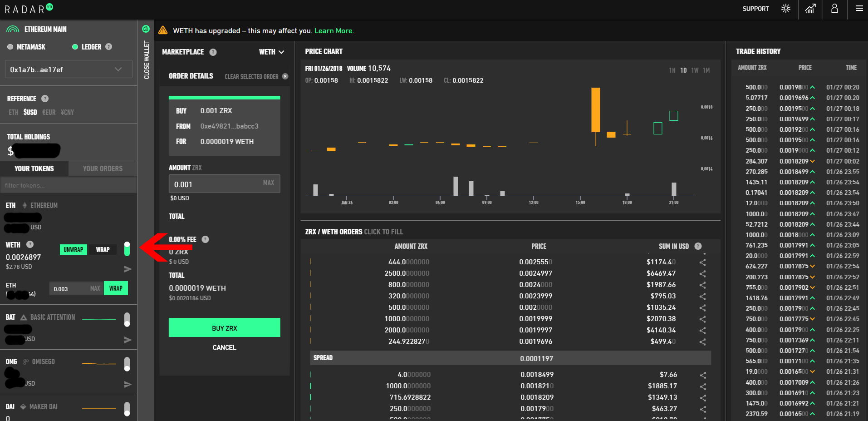This screenshot has width=868, height=421.
Task: Click the Buy ZRX button
Action: [225, 327]
